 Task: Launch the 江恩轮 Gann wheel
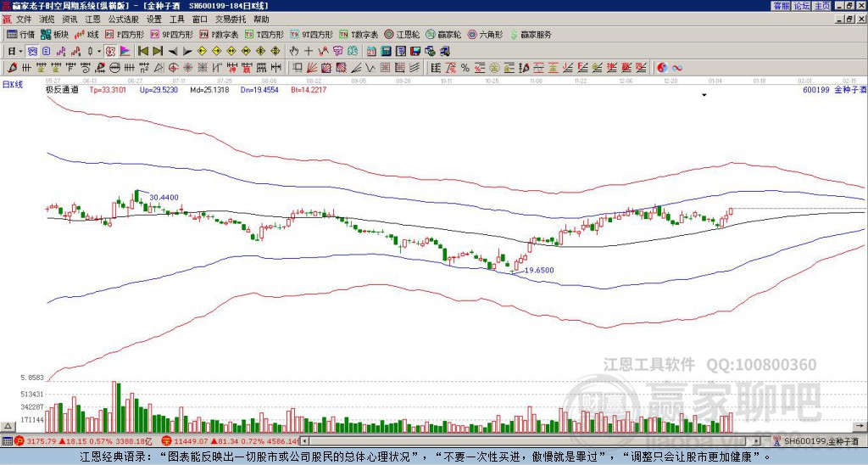click(x=402, y=34)
